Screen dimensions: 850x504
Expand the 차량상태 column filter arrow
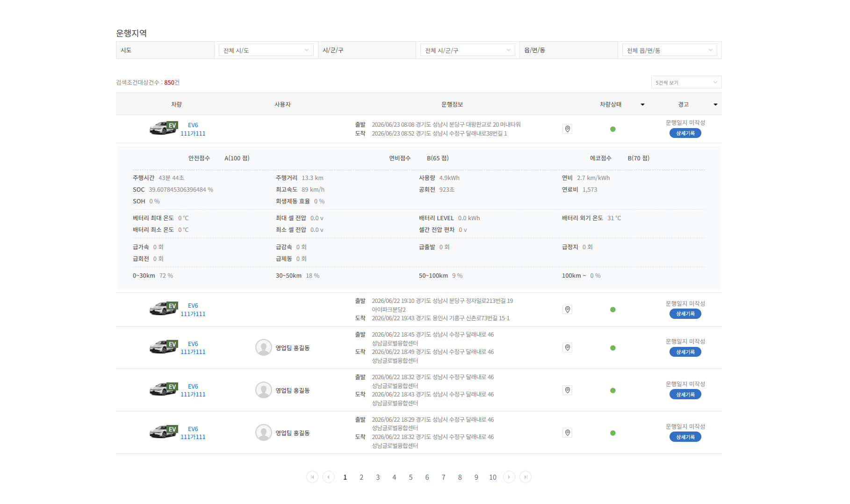(x=642, y=105)
